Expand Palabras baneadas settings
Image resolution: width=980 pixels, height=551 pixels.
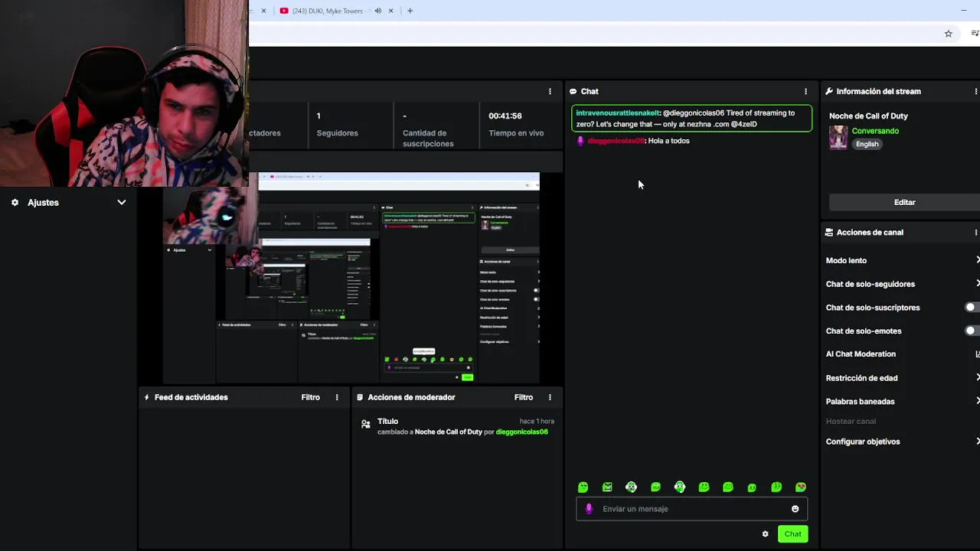(978, 401)
